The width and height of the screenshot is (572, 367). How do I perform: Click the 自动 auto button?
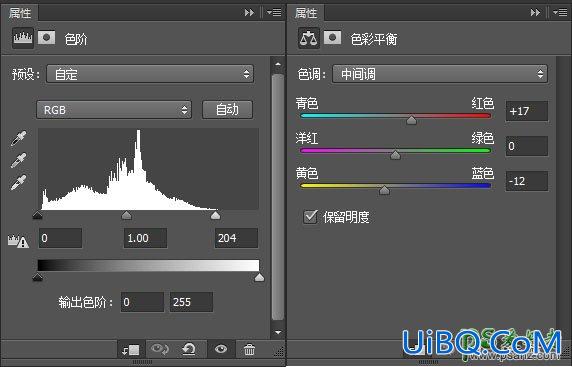point(227,109)
